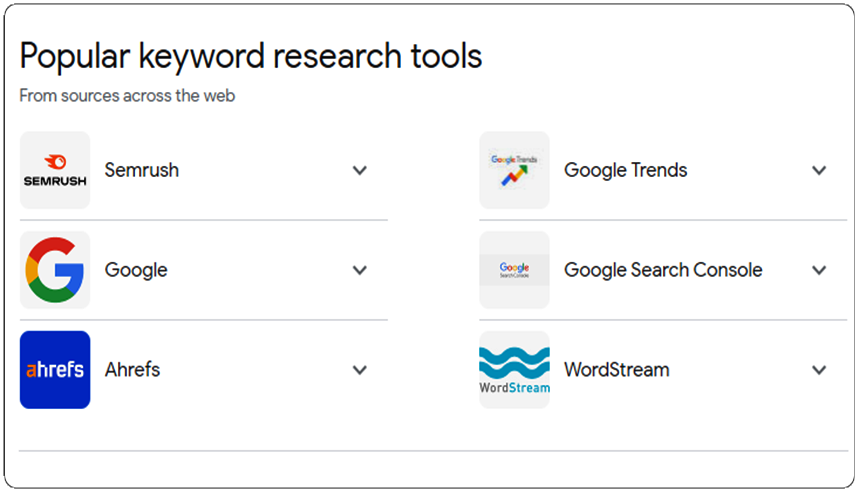The height and width of the screenshot is (492, 858).
Task: Click From sources across the web
Action: [127, 96]
